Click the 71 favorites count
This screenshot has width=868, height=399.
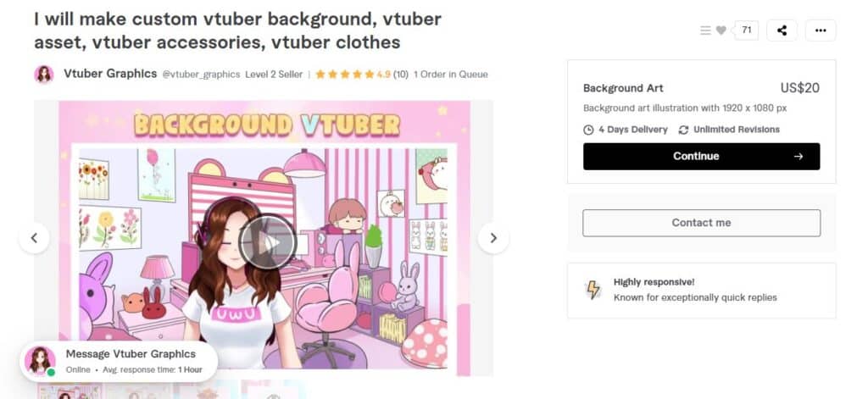click(746, 30)
